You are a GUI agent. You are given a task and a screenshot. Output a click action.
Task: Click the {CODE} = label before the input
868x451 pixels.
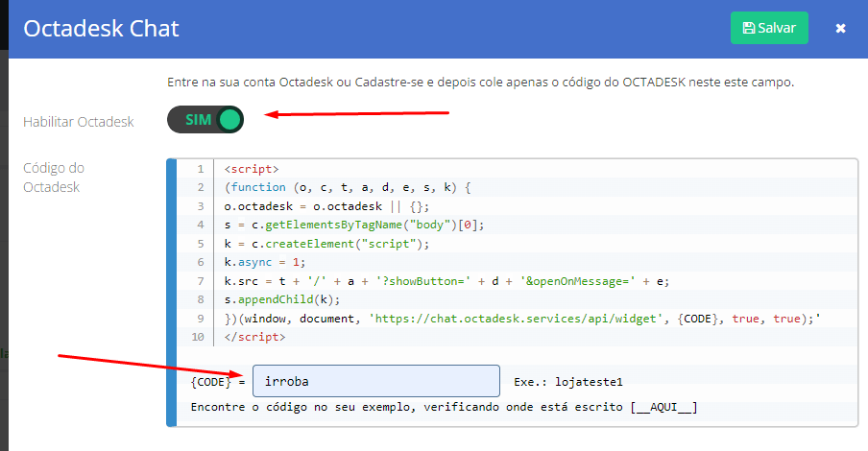coord(218,382)
